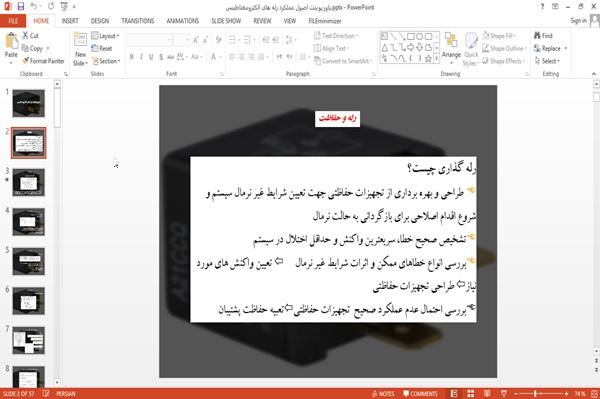
Task: Switch to REVIEW tab
Action: tap(262, 21)
